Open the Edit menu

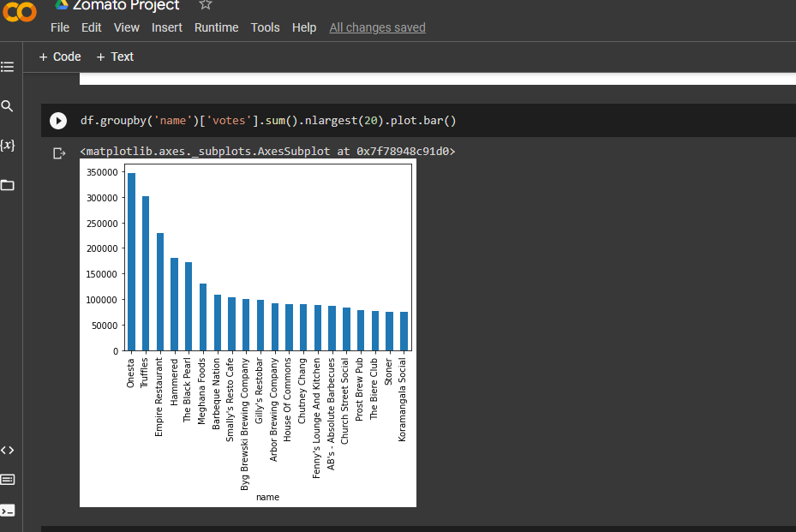tap(92, 27)
